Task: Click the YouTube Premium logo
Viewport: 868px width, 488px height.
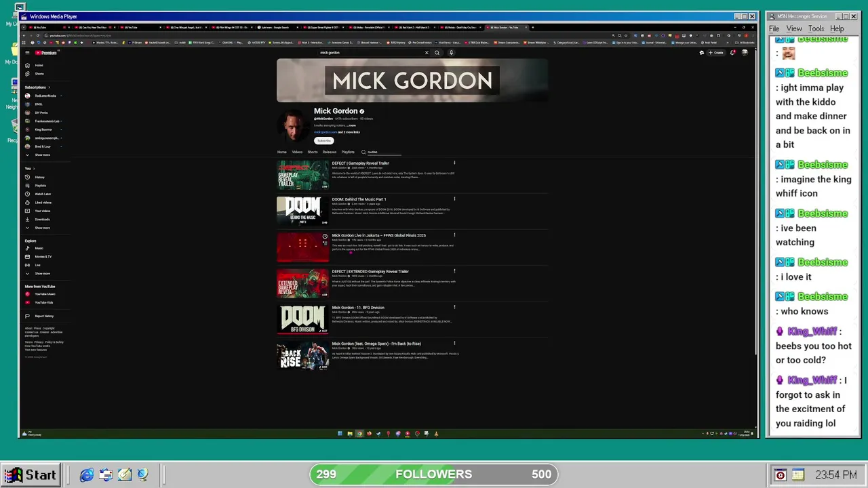Action: 46,52
